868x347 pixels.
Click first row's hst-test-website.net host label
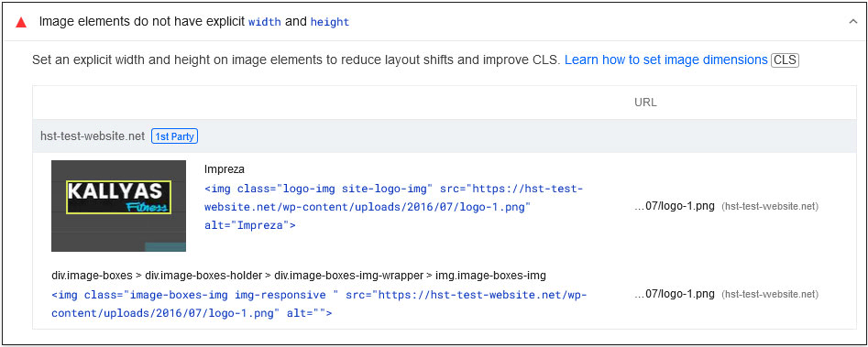point(770,207)
